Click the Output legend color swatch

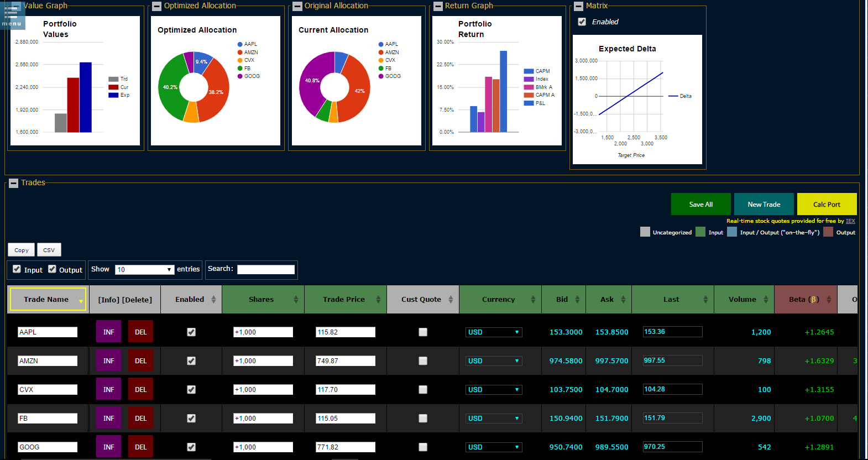click(x=828, y=232)
